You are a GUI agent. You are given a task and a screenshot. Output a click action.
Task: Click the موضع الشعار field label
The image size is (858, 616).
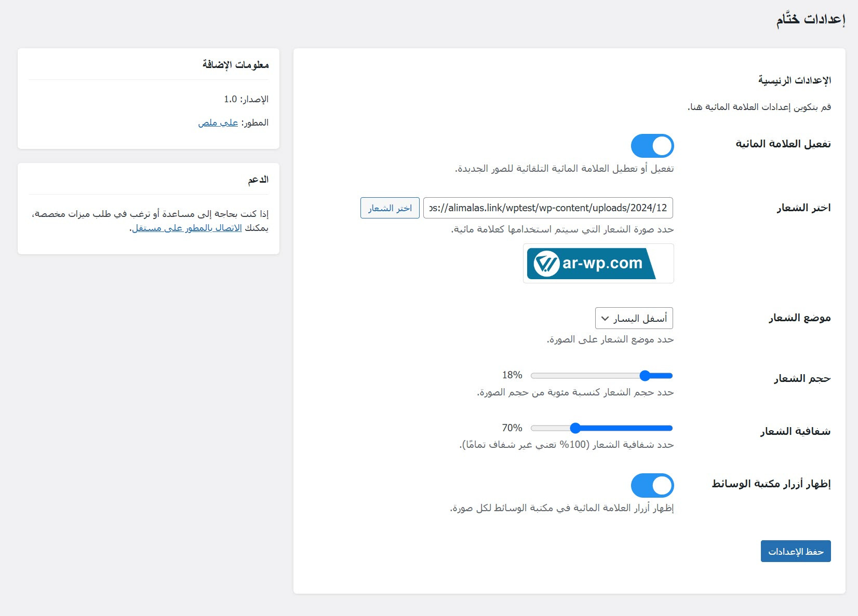pyautogui.click(x=799, y=318)
